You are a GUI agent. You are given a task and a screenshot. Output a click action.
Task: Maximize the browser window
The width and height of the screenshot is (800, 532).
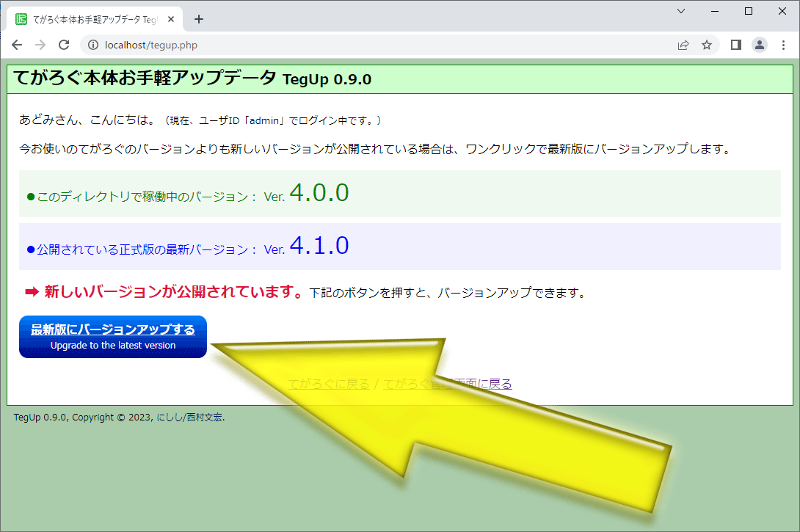749,11
